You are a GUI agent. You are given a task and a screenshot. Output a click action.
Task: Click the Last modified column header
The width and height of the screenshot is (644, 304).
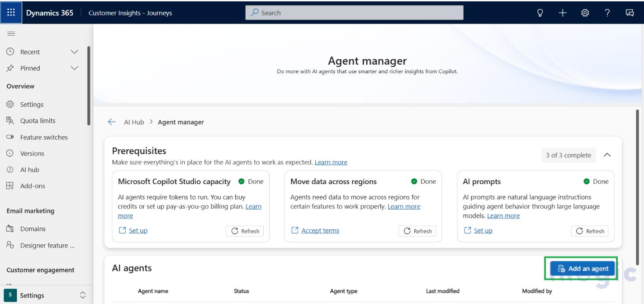pyautogui.click(x=443, y=291)
